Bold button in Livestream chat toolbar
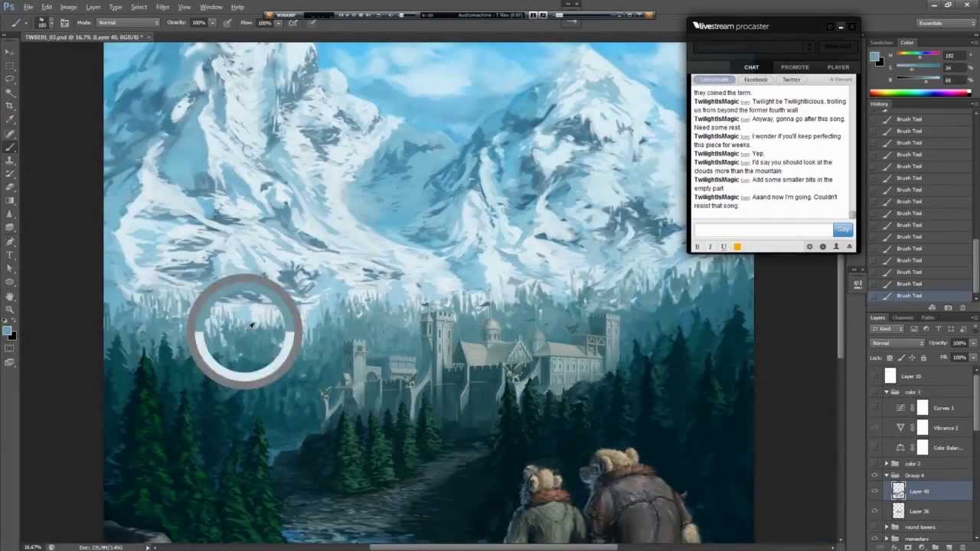The height and width of the screenshot is (551, 980). [697, 246]
